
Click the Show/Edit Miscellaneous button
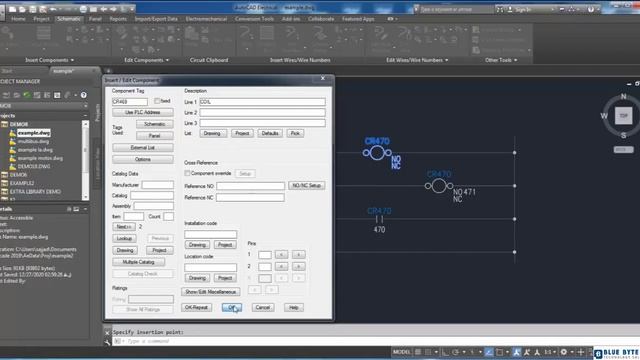(x=211, y=292)
